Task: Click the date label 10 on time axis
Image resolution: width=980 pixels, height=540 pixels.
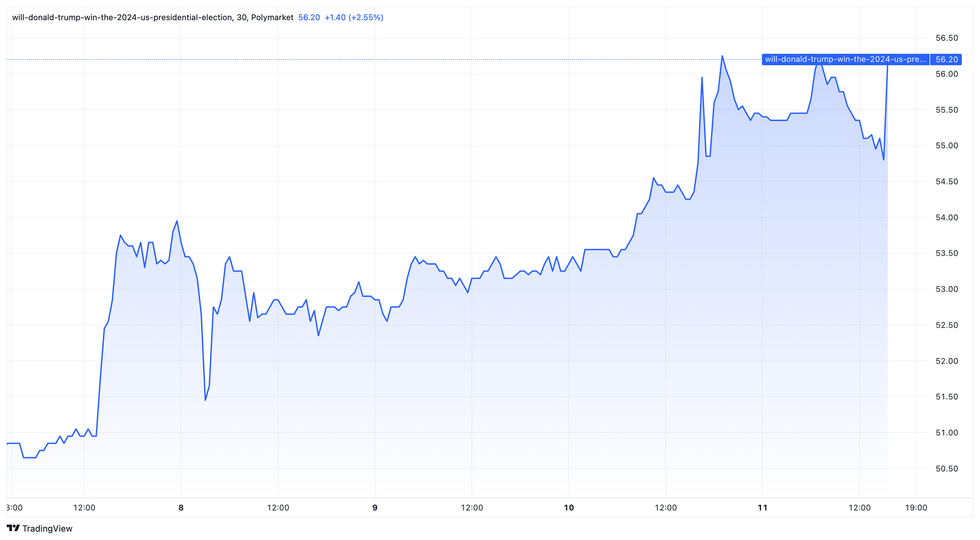Action: (x=568, y=508)
